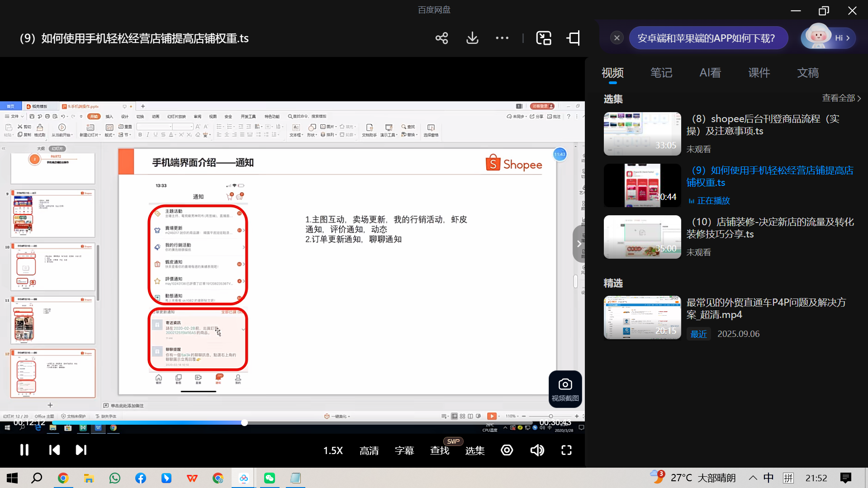Screen dimensions: 868x488
Task: Click the circular target icon in the playback bar
Action: (507, 450)
